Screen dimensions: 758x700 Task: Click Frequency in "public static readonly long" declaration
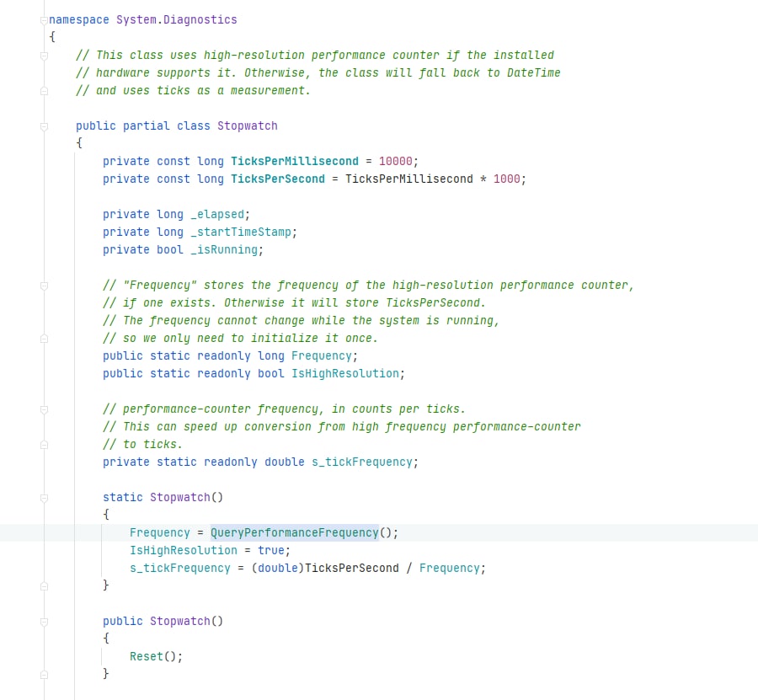(x=322, y=355)
